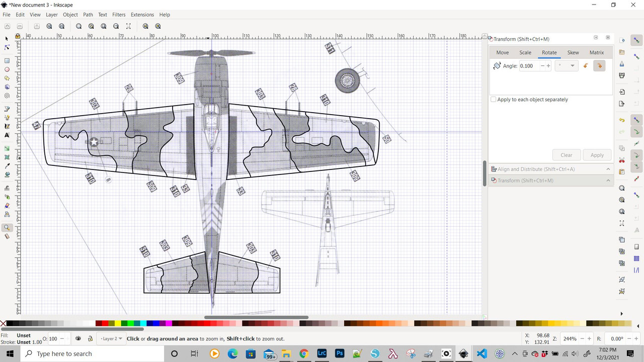The width and height of the screenshot is (644, 362).
Task: Switch to the Scale tab
Action: 525,52
